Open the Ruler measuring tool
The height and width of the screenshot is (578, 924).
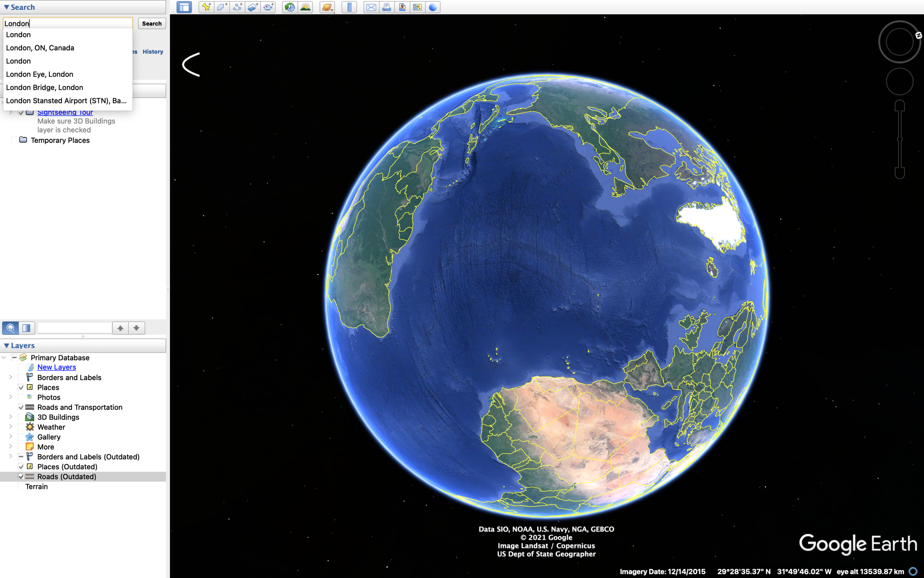(x=349, y=7)
